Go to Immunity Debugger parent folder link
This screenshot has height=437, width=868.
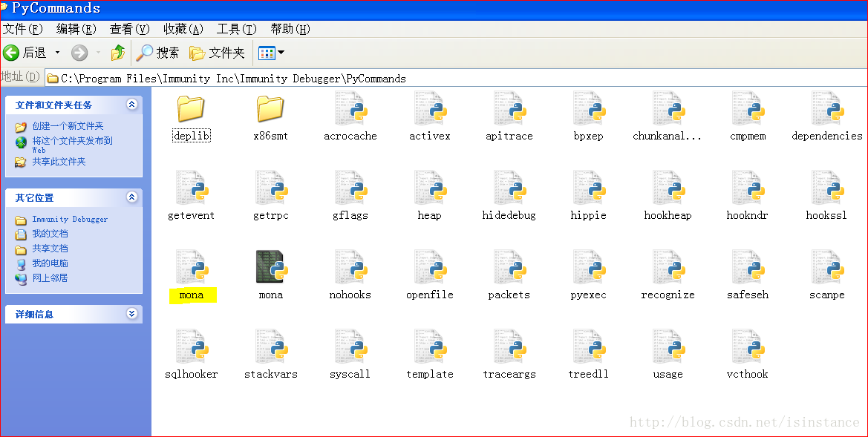pyautogui.click(x=70, y=219)
